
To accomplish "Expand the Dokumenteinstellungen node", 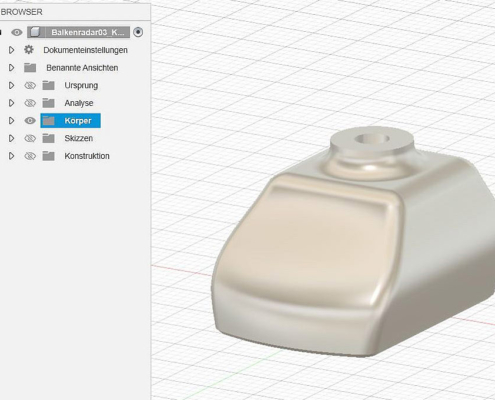I will [x=11, y=50].
